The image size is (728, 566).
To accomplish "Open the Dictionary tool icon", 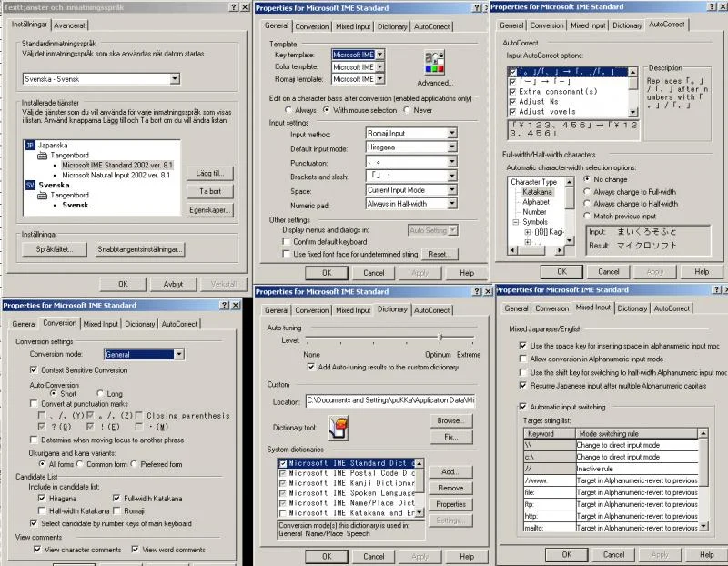I will point(338,428).
